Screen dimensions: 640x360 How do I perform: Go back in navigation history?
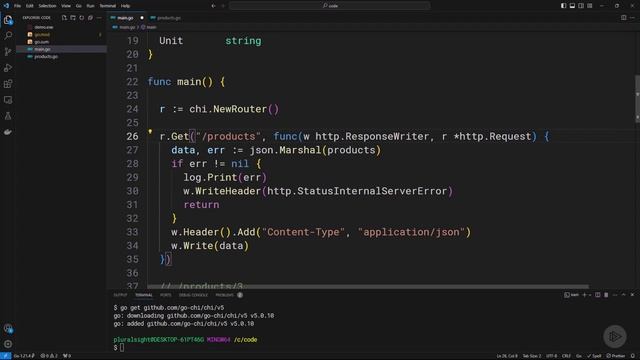[x=213, y=6]
